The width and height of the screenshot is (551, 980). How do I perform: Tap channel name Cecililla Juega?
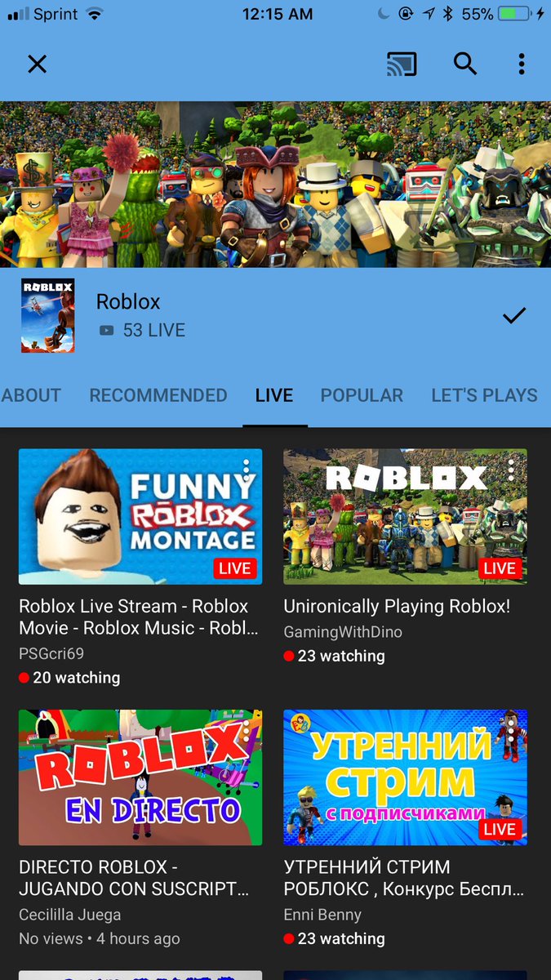[70, 915]
